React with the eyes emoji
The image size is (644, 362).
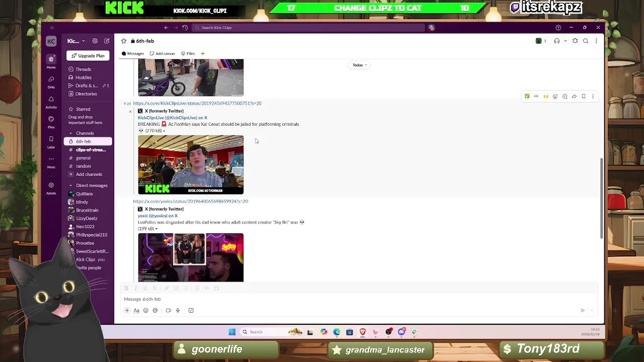536,97
